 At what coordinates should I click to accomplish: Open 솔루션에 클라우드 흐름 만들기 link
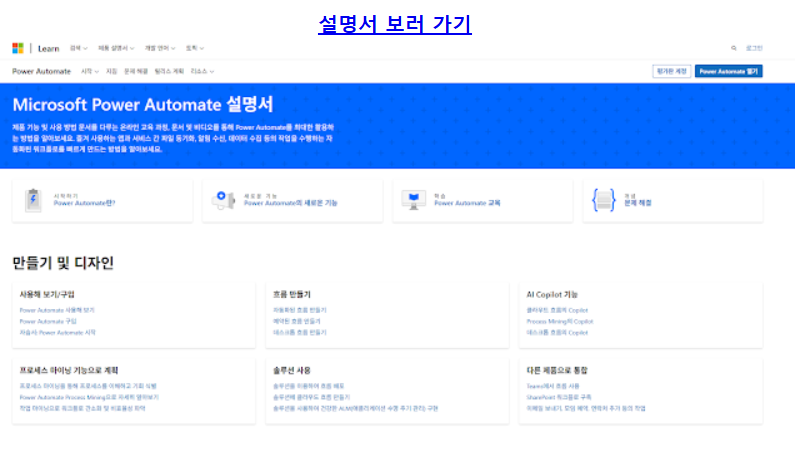tap(311, 397)
